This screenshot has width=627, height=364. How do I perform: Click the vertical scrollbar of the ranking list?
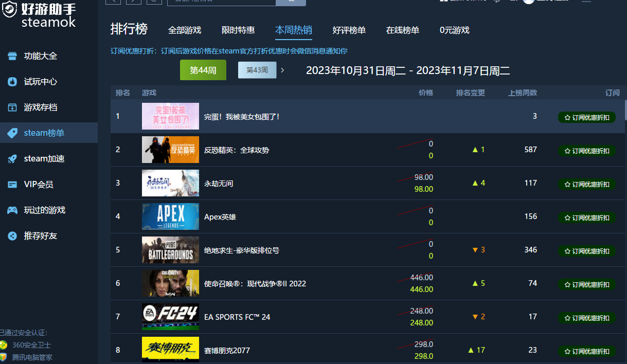(625, 110)
